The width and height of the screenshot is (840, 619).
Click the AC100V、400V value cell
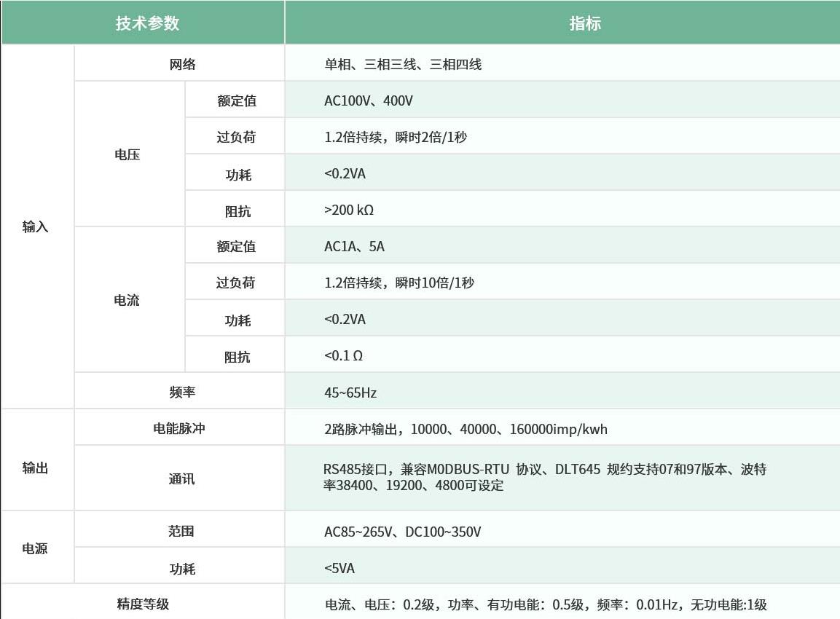point(368,100)
